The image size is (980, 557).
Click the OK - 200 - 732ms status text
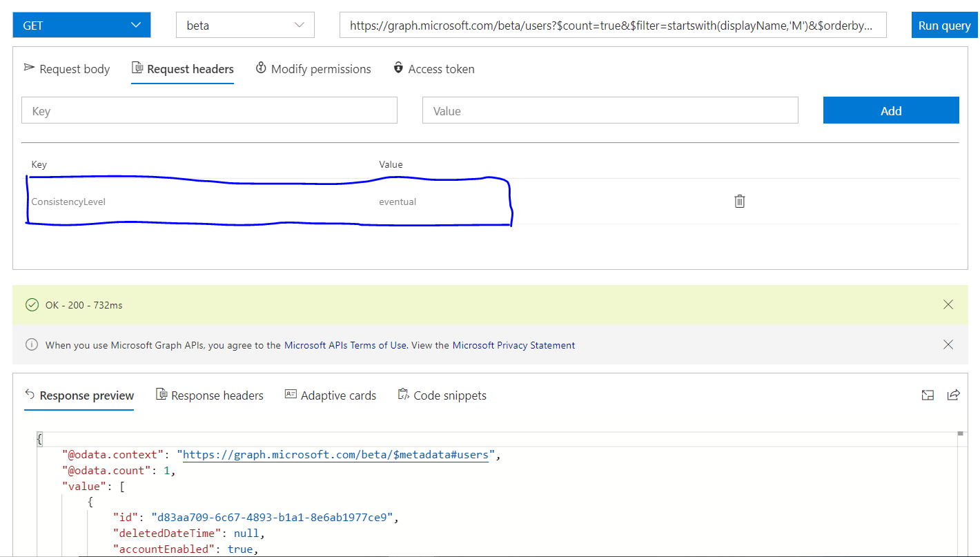tap(84, 305)
